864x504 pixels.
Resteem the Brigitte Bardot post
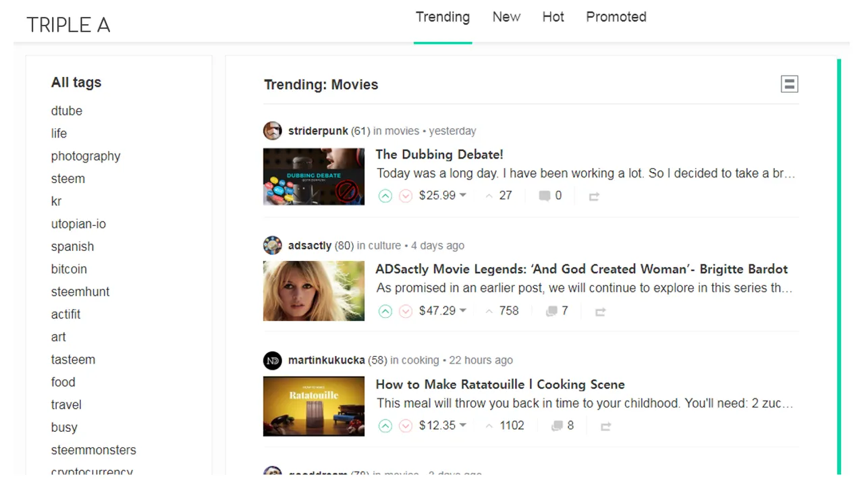point(601,311)
